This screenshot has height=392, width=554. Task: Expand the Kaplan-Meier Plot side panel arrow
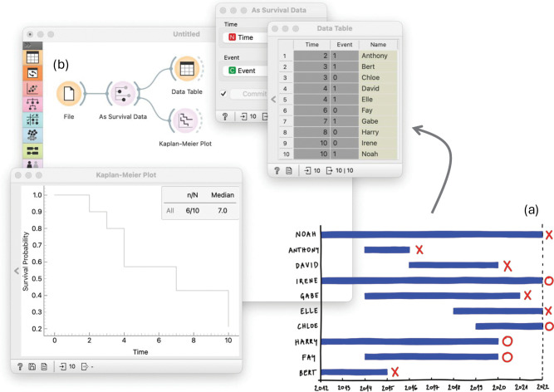[x=17, y=271]
